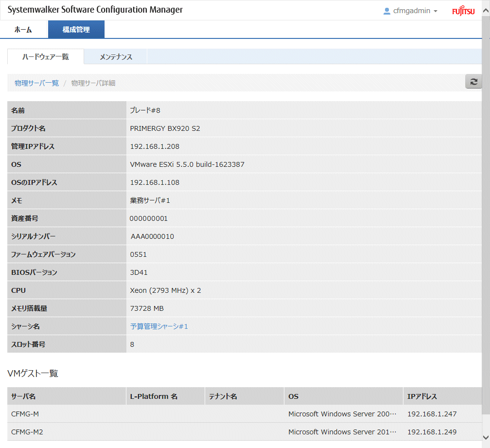The width and height of the screenshot is (490, 448).
Task: Click the L-Platform 名 column header
Action: coord(166,396)
